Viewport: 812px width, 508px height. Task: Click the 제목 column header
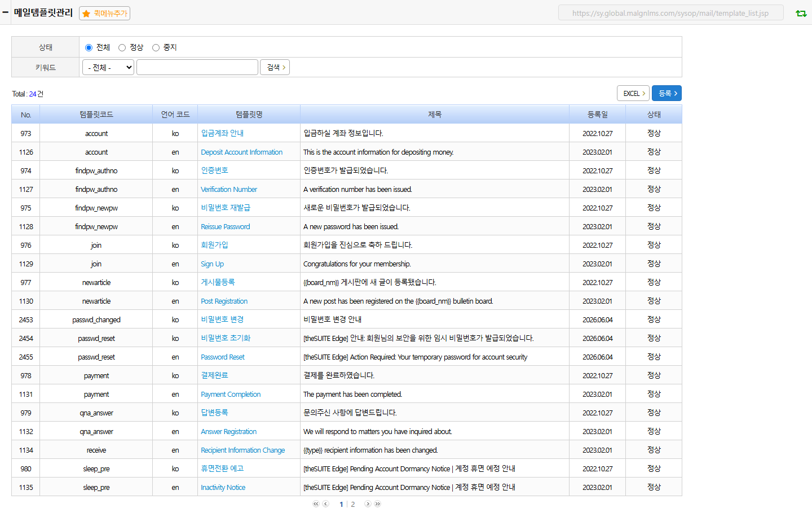point(435,115)
